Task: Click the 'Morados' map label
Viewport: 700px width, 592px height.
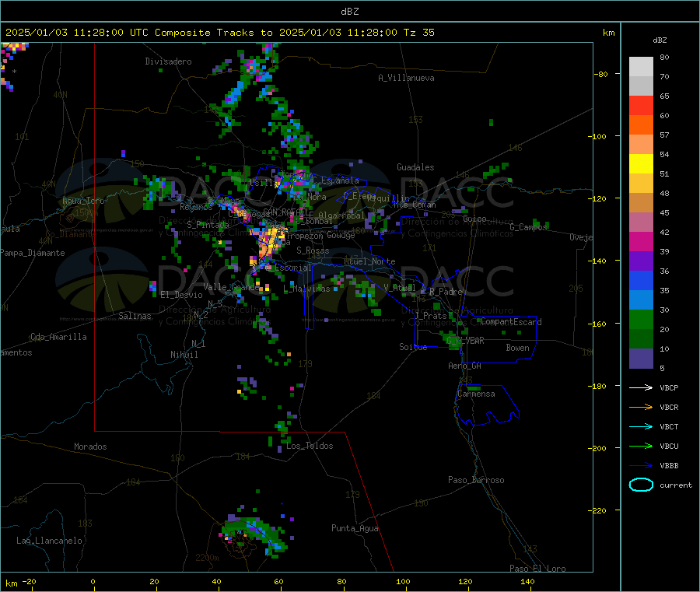Action: [91, 447]
